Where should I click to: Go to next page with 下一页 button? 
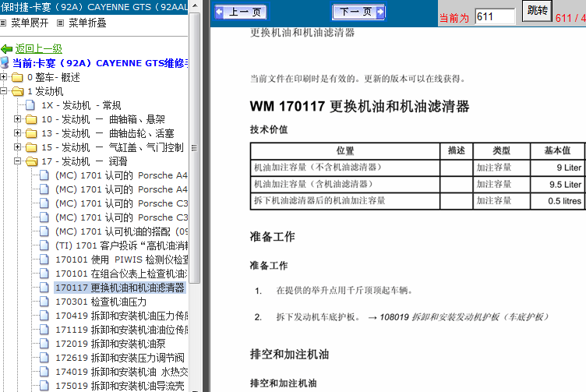(358, 12)
